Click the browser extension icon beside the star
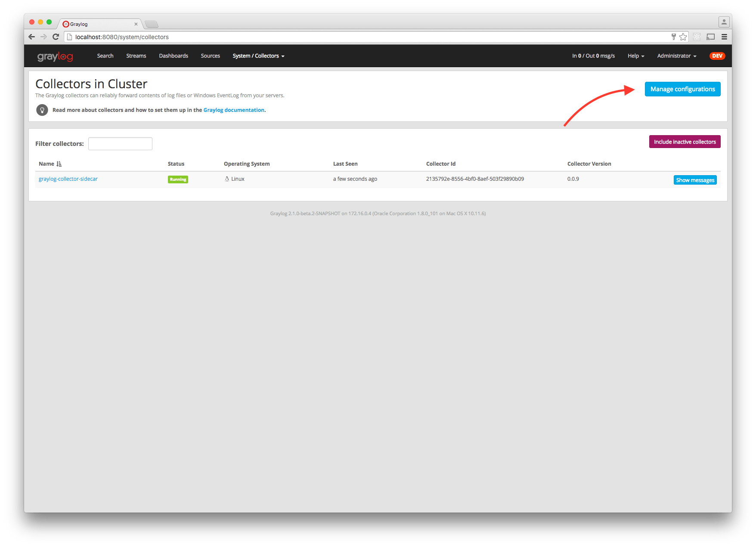 [x=697, y=37]
